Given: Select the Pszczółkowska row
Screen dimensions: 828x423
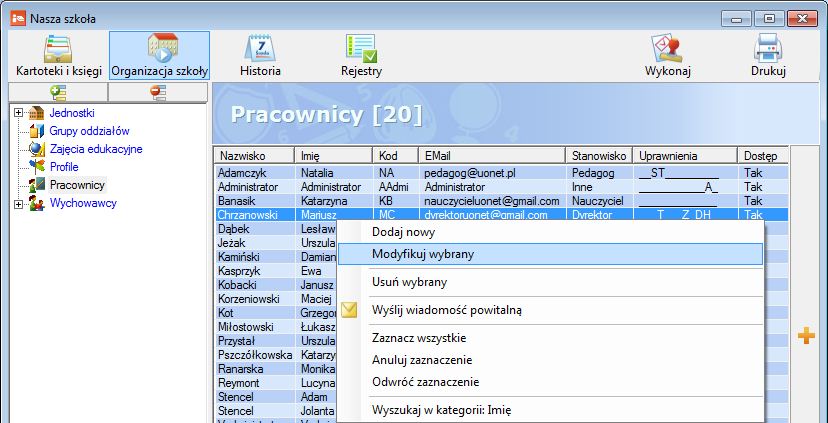Looking at the screenshot, I should tap(276, 355).
